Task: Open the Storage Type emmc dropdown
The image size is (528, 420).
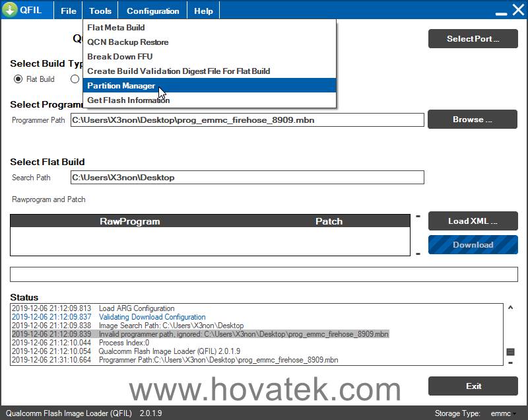Action: [x=503, y=413]
